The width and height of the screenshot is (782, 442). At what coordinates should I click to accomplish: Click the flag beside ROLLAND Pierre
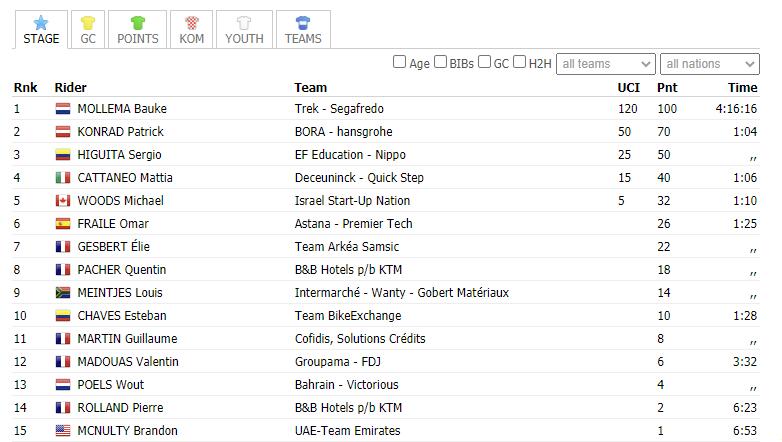pyautogui.click(x=63, y=408)
